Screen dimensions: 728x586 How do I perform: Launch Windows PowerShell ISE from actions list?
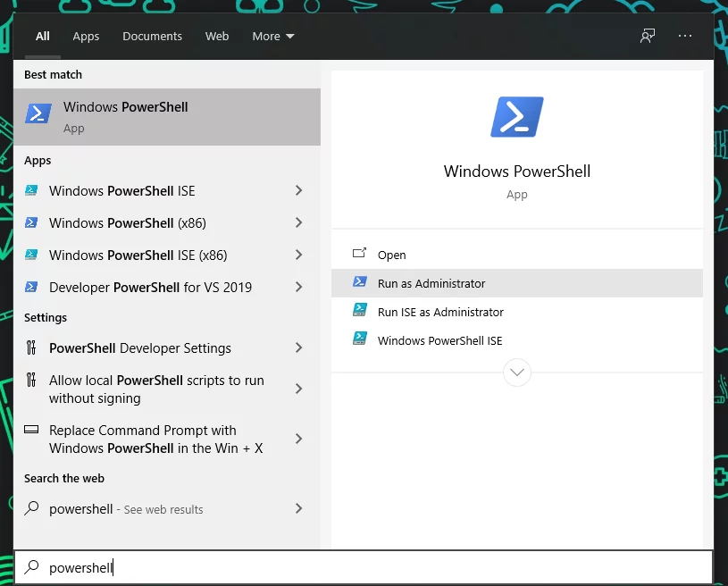tap(517, 340)
